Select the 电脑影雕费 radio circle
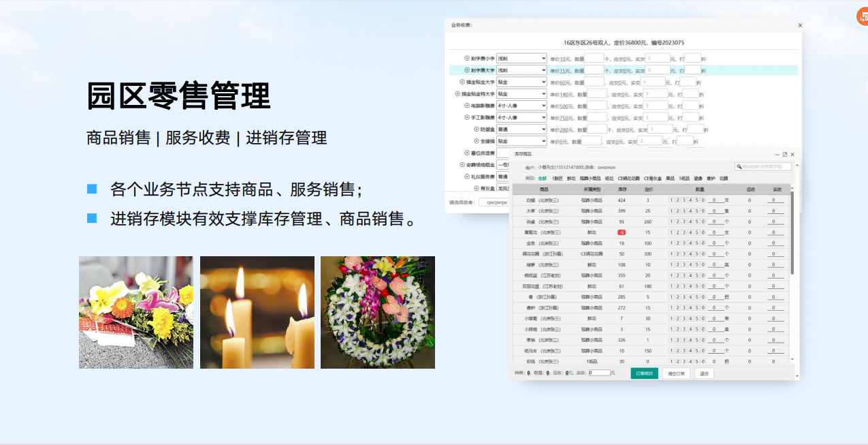The height and width of the screenshot is (445, 868). pos(467,106)
